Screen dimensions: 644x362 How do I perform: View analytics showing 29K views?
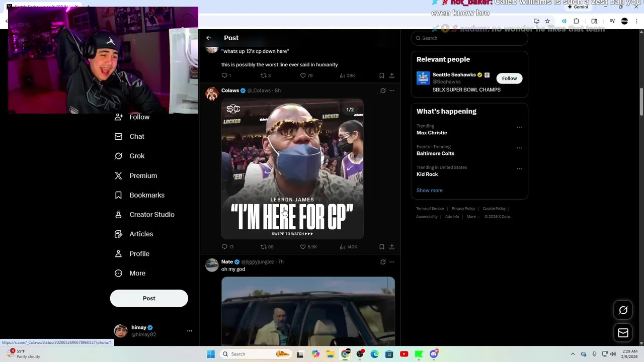pos(347,75)
